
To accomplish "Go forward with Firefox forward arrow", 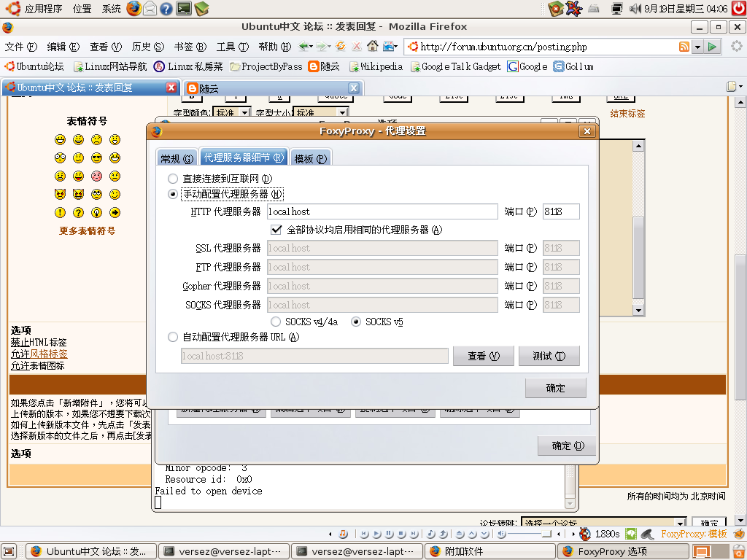I will (x=321, y=46).
